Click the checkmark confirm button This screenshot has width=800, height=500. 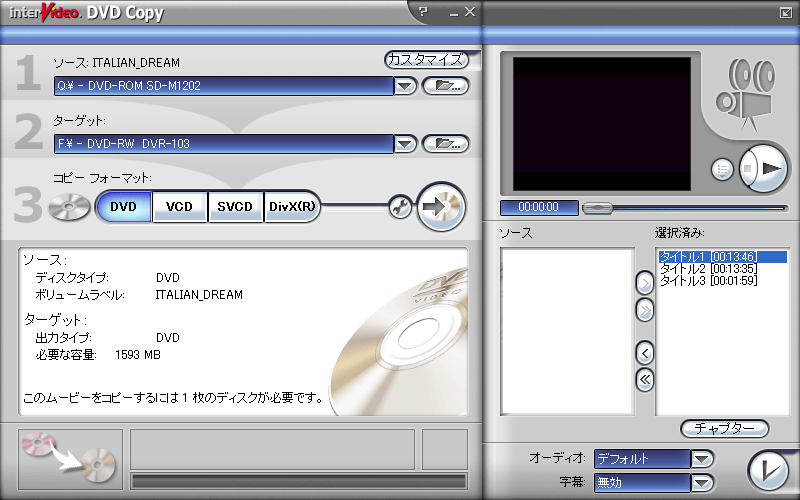[768, 470]
